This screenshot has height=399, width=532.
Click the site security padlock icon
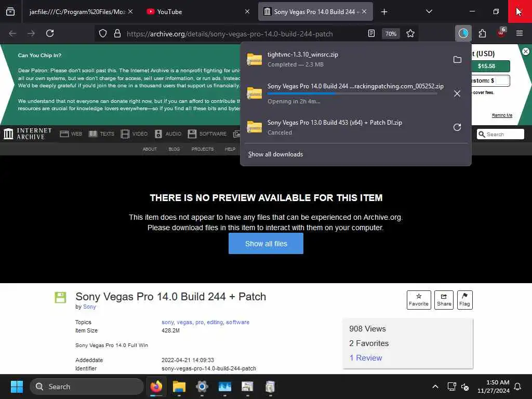coord(117,33)
